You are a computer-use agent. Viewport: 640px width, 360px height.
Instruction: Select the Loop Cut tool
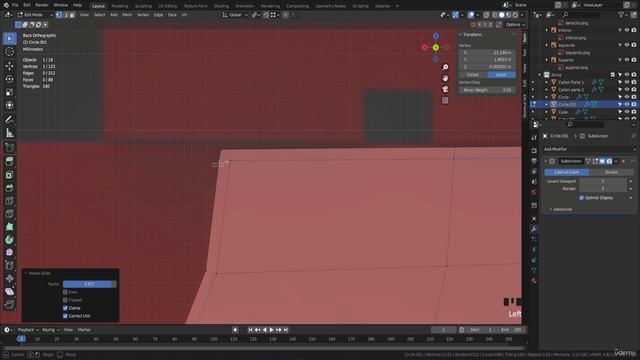point(9,201)
